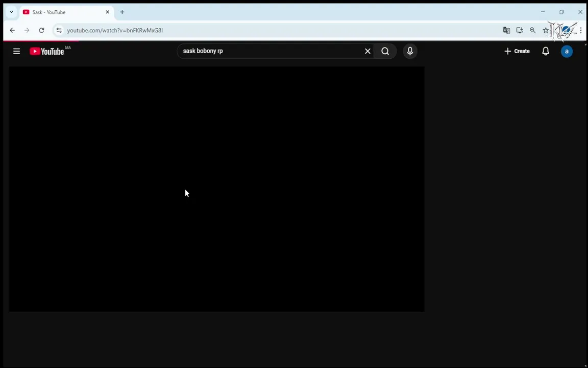Reload the current YouTube page
Screen dimensions: 588x368
pos(42,31)
